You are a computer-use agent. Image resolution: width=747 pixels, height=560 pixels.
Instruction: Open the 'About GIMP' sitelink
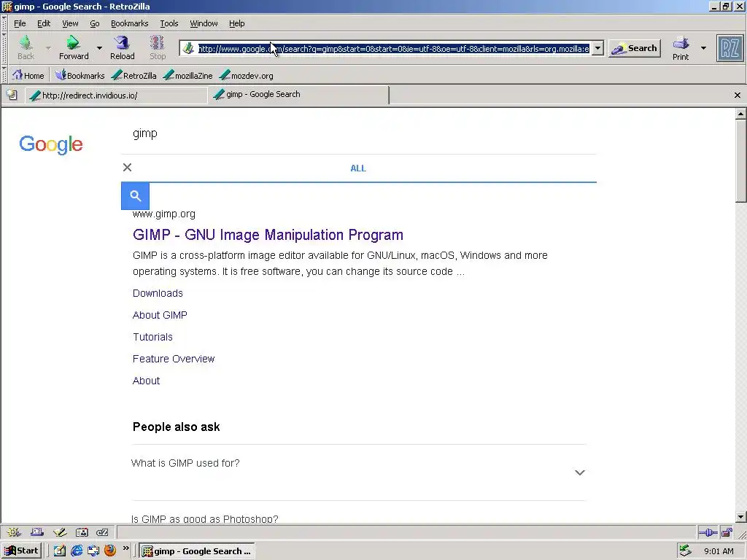160,315
